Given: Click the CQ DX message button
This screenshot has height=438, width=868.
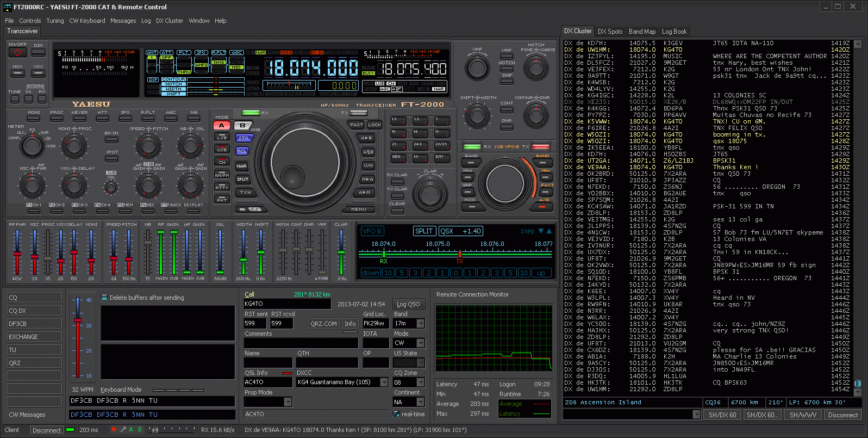Looking at the screenshot, I should [34, 311].
